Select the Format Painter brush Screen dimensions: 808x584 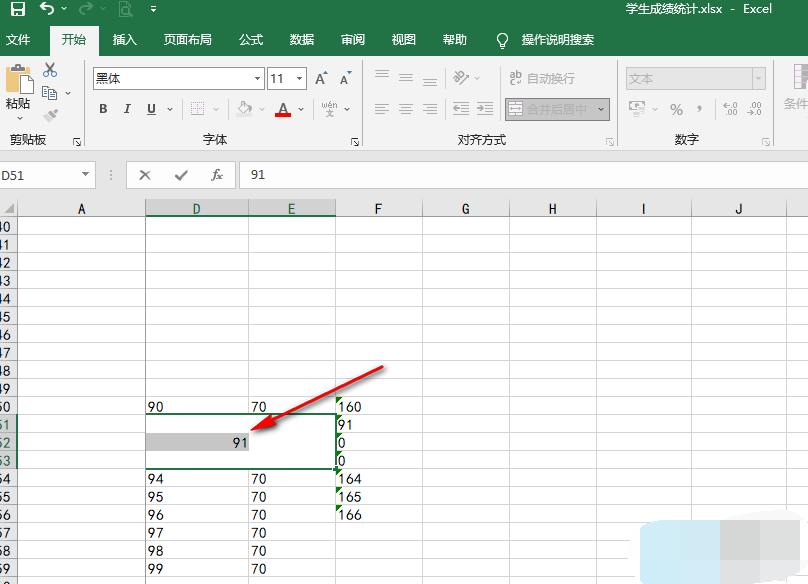[50, 115]
